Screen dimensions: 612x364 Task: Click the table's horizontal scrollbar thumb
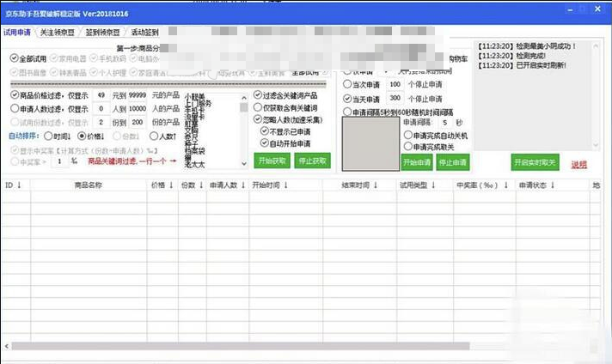click(241, 346)
